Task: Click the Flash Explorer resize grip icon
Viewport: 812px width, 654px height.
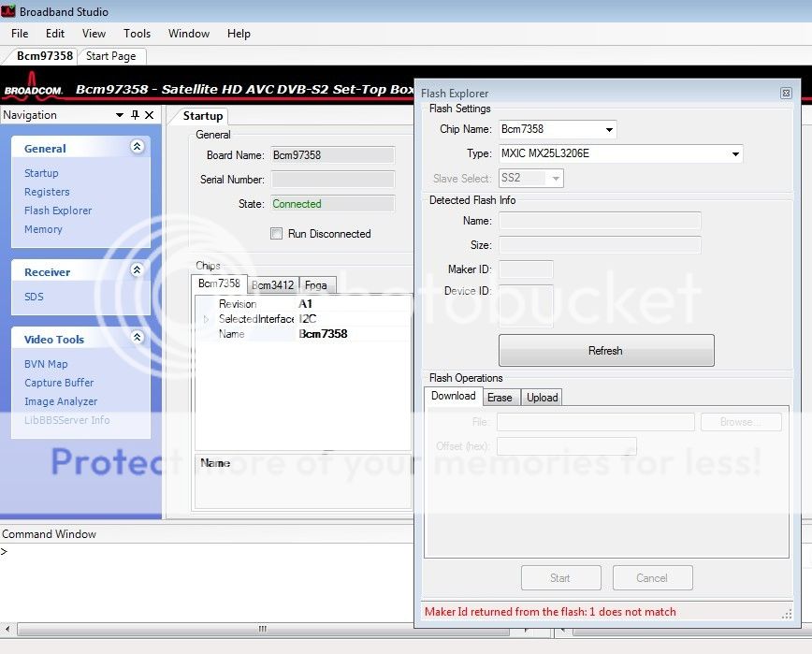Action: point(787,614)
